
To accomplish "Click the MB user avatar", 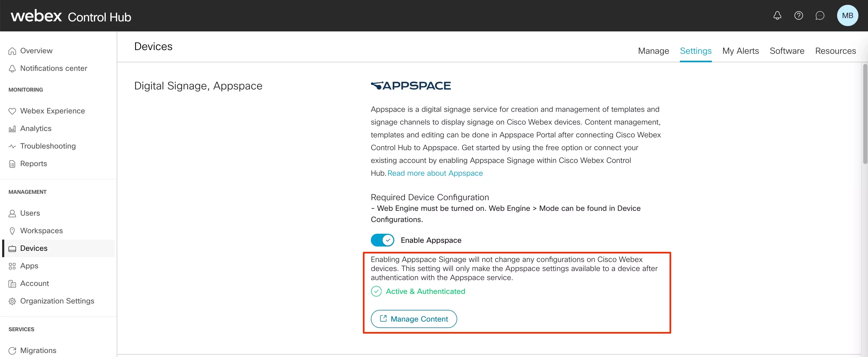I will (x=847, y=15).
